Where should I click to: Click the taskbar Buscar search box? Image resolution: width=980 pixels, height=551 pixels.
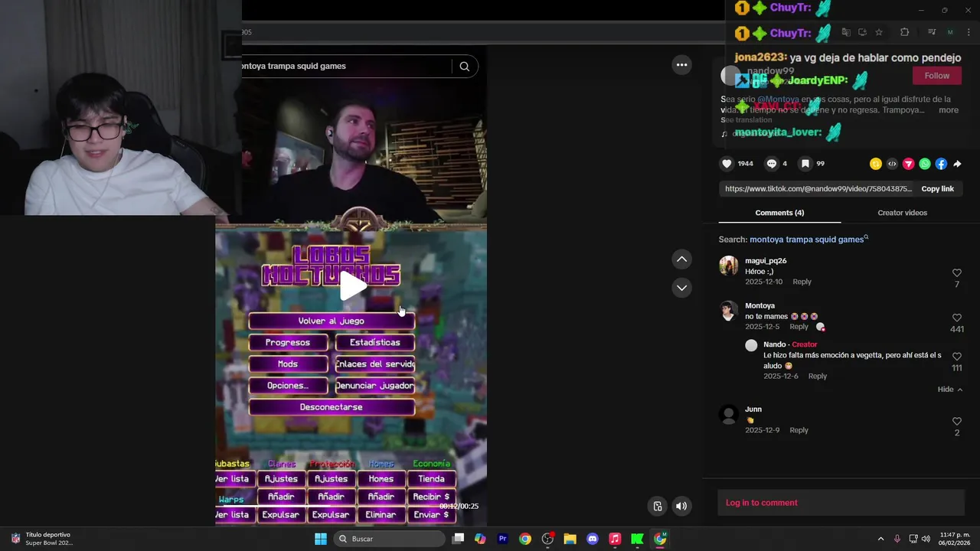(x=390, y=539)
